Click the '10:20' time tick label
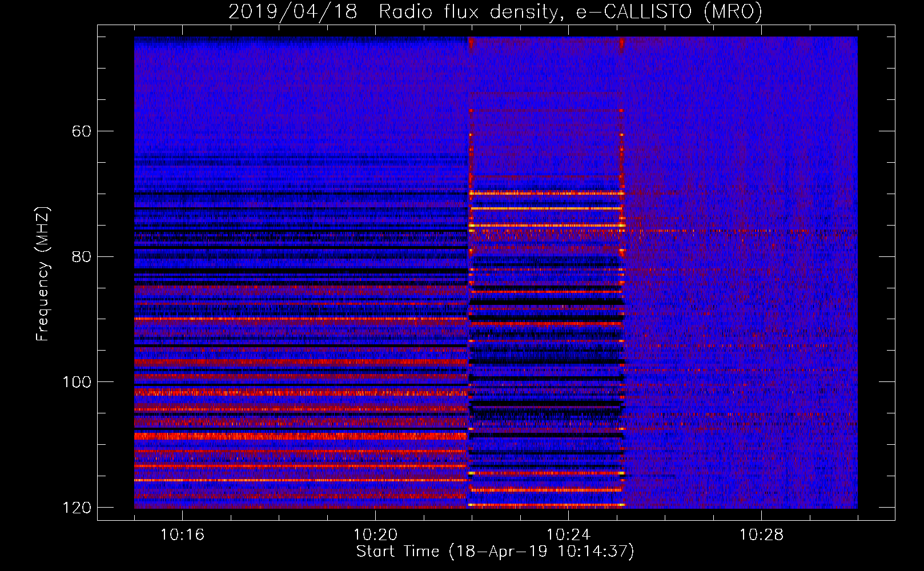This screenshot has width=924, height=571. [x=375, y=535]
